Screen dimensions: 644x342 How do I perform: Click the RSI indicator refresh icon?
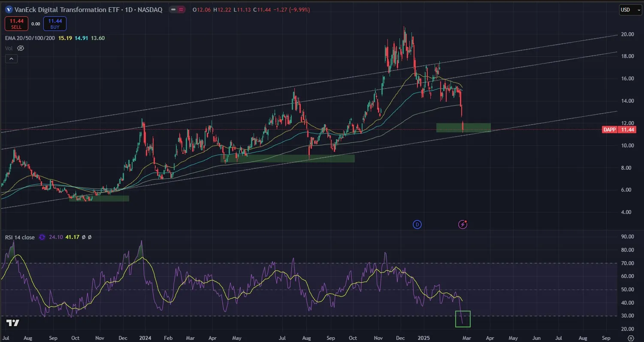coord(42,237)
